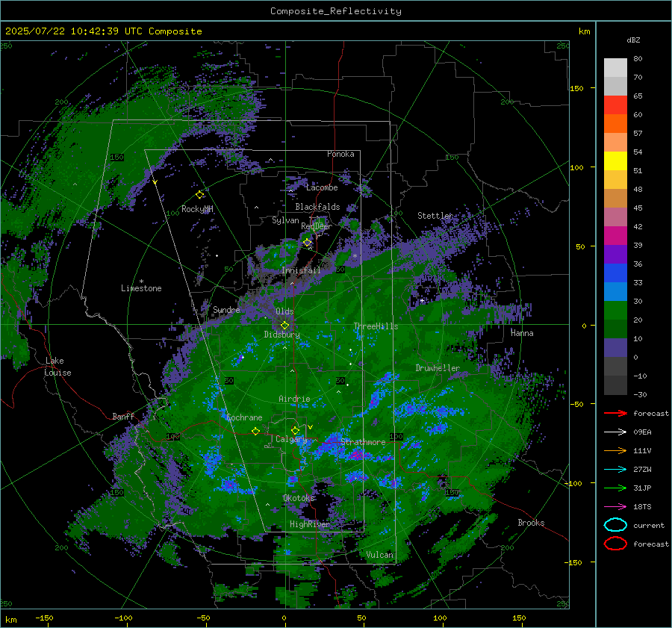The image size is (672, 628).
Task: Click the yellow diamond marker above Calgary
Action: (x=295, y=430)
